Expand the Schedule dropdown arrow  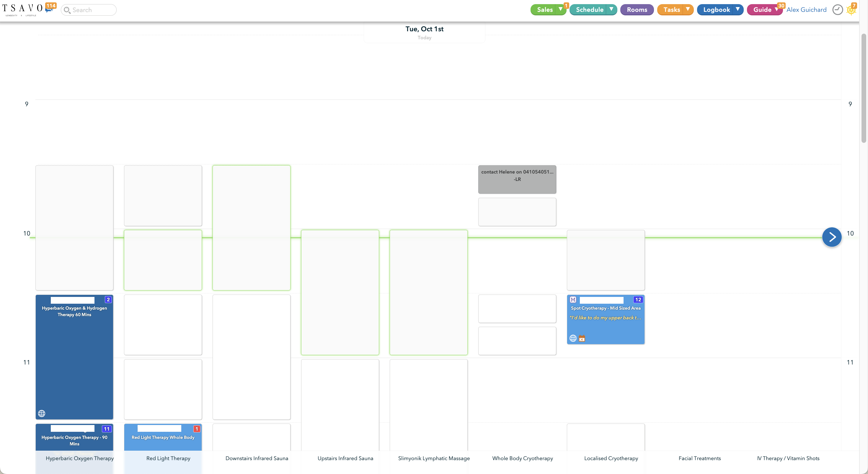pos(611,9)
